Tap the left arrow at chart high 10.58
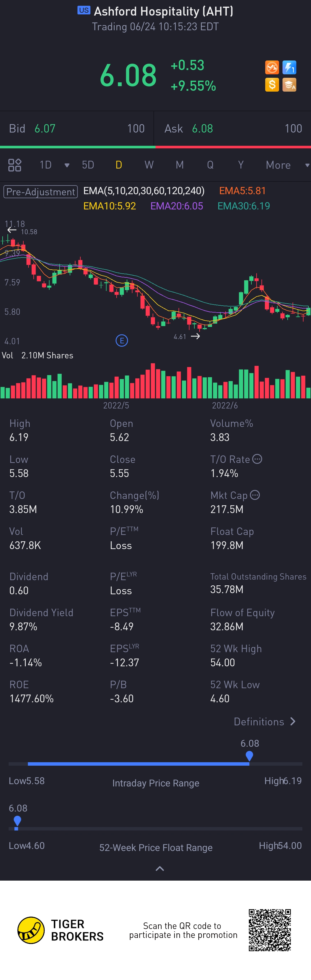The width and height of the screenshot is (311, 980). point(12,230)
